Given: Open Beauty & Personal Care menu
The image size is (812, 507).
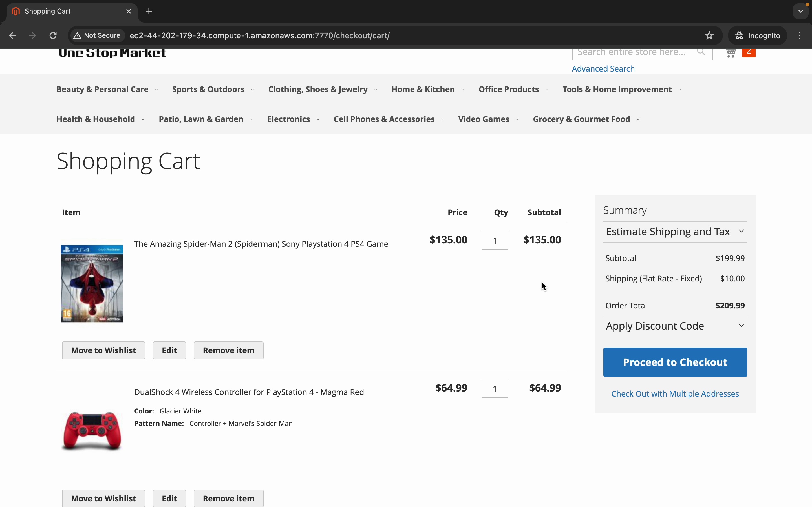Looking at the screenshot, I should pyautogui.click(x=102, y=90).
